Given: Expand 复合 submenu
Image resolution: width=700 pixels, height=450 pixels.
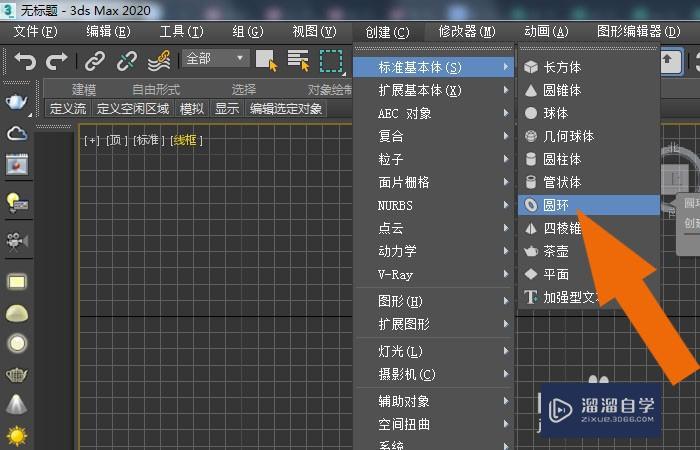Looking at the screenshot, I should pos(433,136).
